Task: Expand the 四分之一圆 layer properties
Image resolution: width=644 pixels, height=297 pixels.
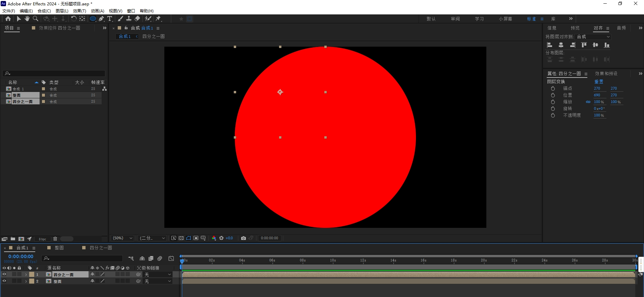Action: click(26, 275)
